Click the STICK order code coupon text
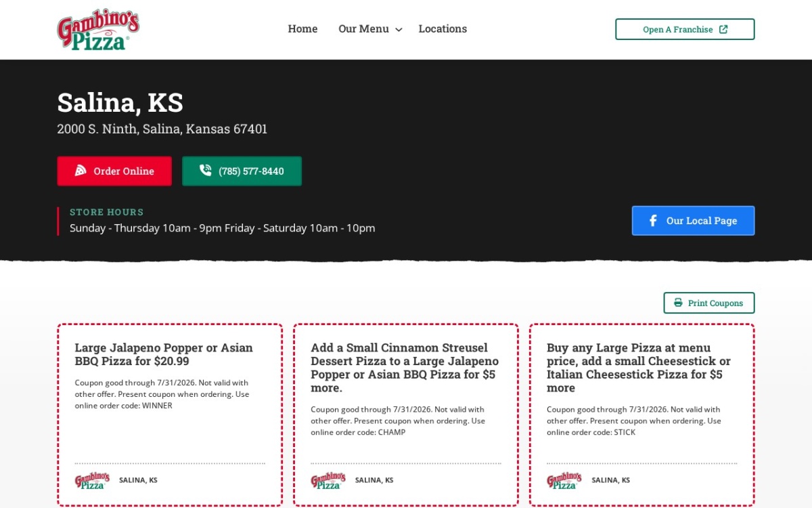Screen dimensions: 812x508 (635, 421)
